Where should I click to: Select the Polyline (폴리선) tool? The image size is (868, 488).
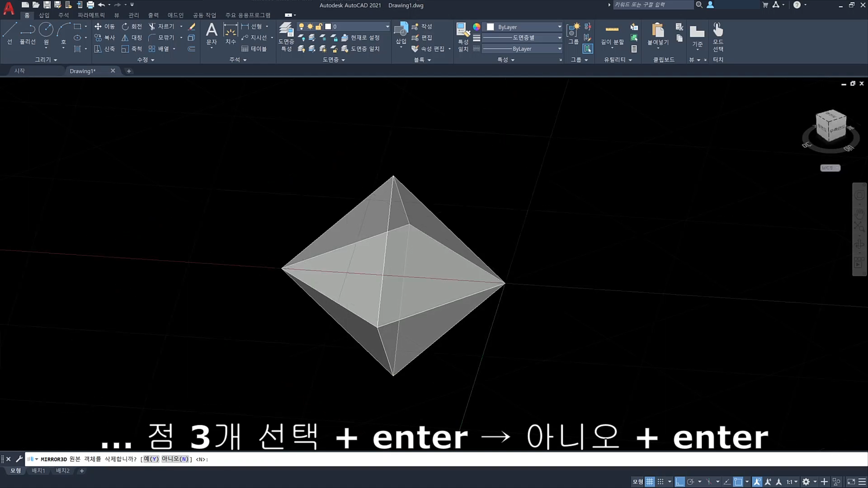click(28, 33)
